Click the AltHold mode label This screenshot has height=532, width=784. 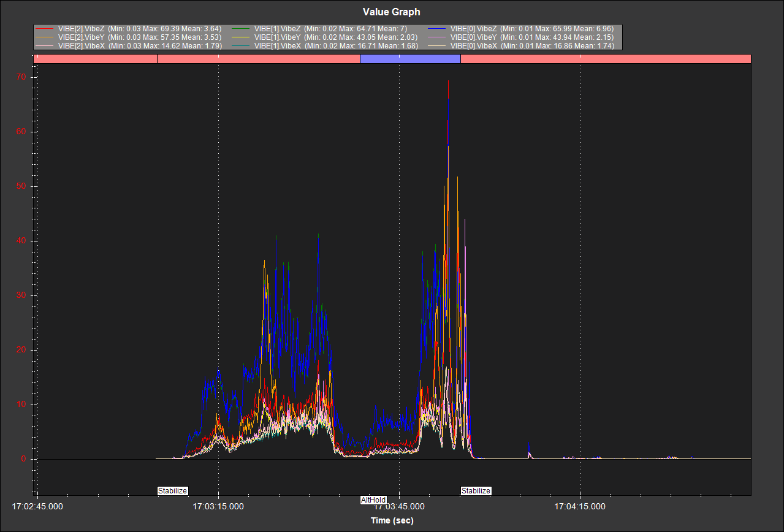click(x=373, y=500)
